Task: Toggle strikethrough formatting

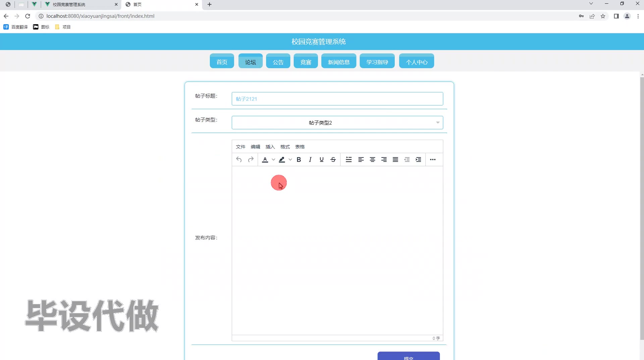Action: coord(333,160)
